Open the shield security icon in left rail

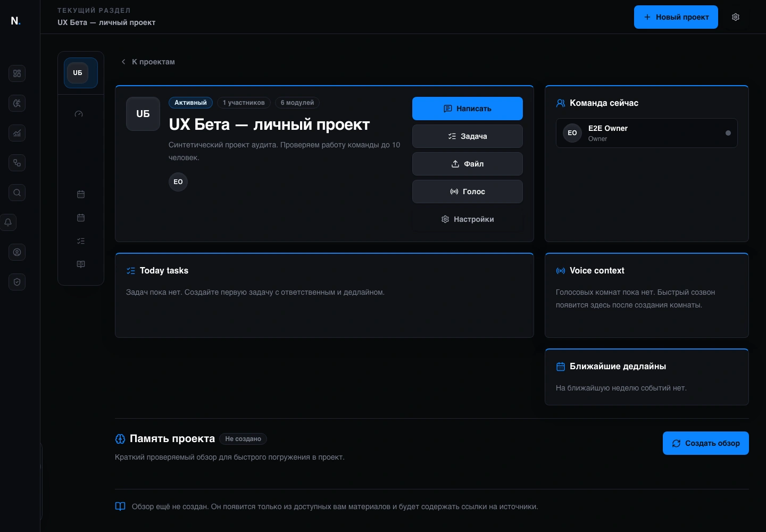(x=17, y=282)
